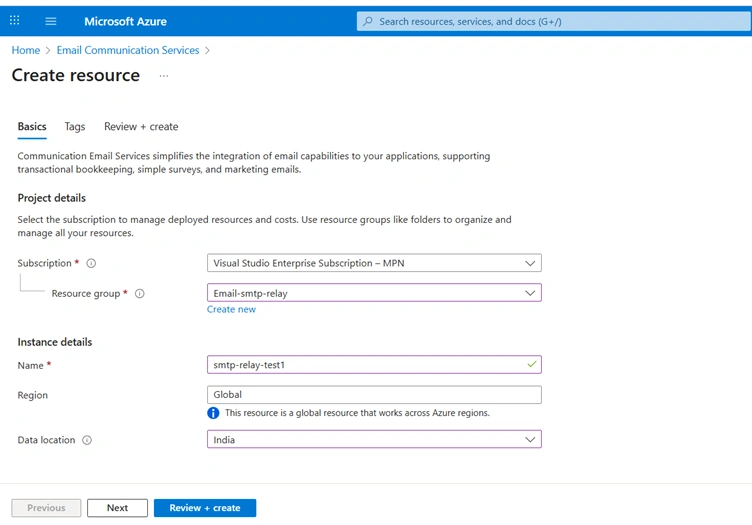
Task: Open the Data location dropdown
Action: [x=374, y=439]
